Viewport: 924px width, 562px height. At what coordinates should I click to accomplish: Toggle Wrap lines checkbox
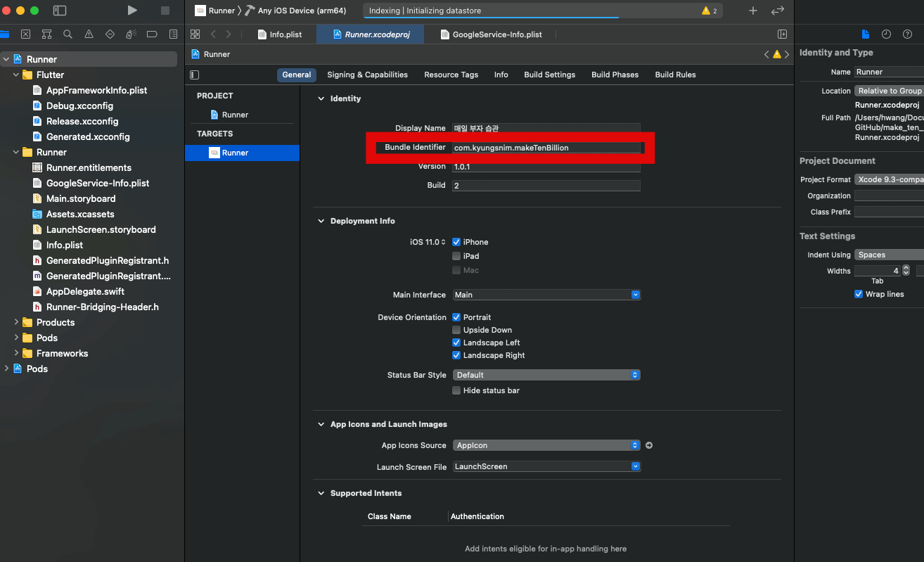pyautogui.click(x=859, y=294)
